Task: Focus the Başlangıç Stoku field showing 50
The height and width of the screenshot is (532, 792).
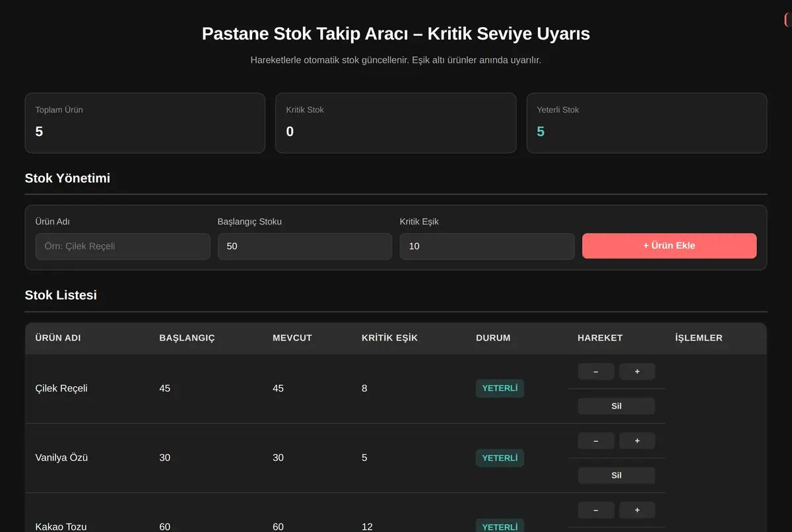Action: point(305,246)
